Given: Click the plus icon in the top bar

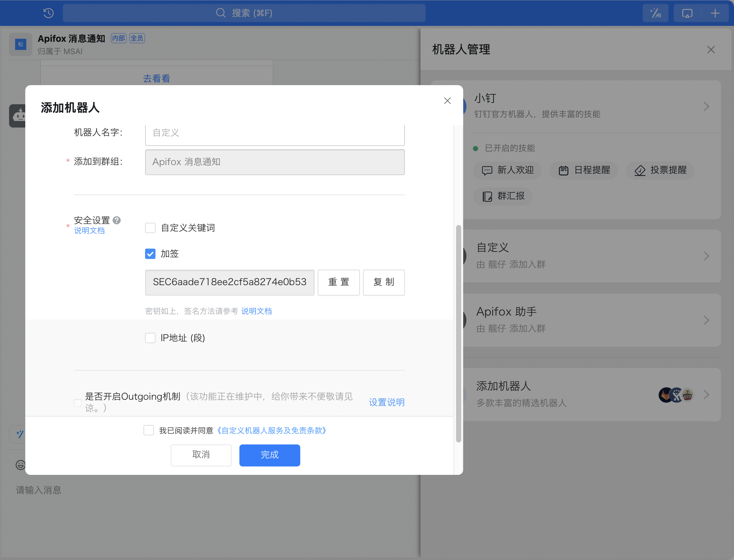Looking at the screenshot, I should point(715,13).
